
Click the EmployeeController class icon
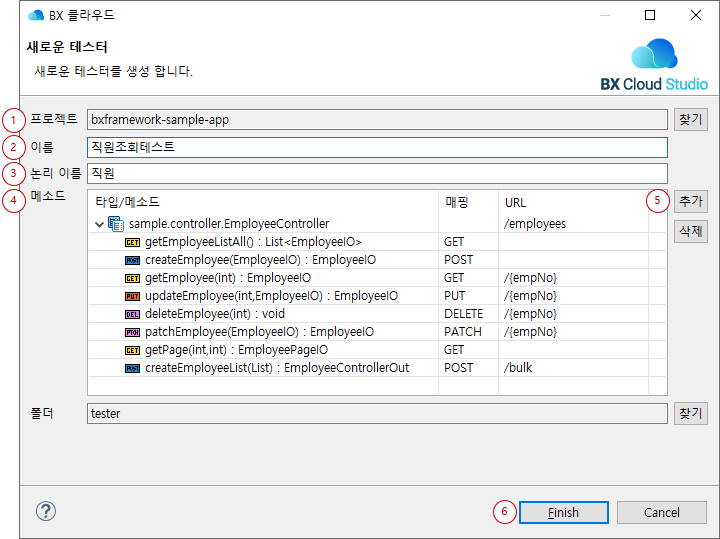pos(116,224)
